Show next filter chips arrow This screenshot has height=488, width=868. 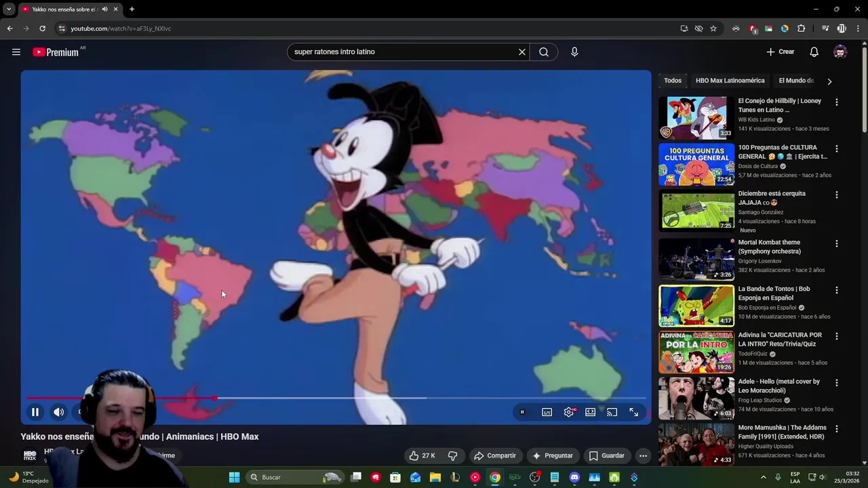[x=829, y=81]
